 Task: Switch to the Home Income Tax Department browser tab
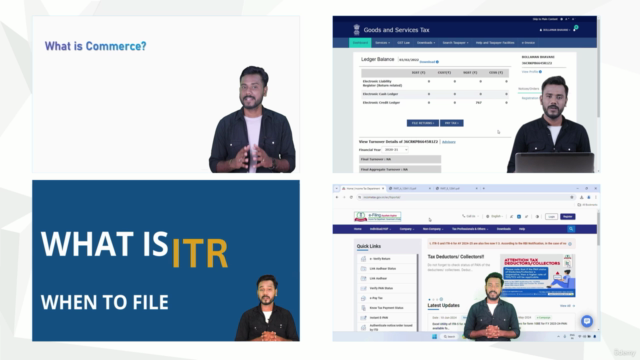pos(363,189)
